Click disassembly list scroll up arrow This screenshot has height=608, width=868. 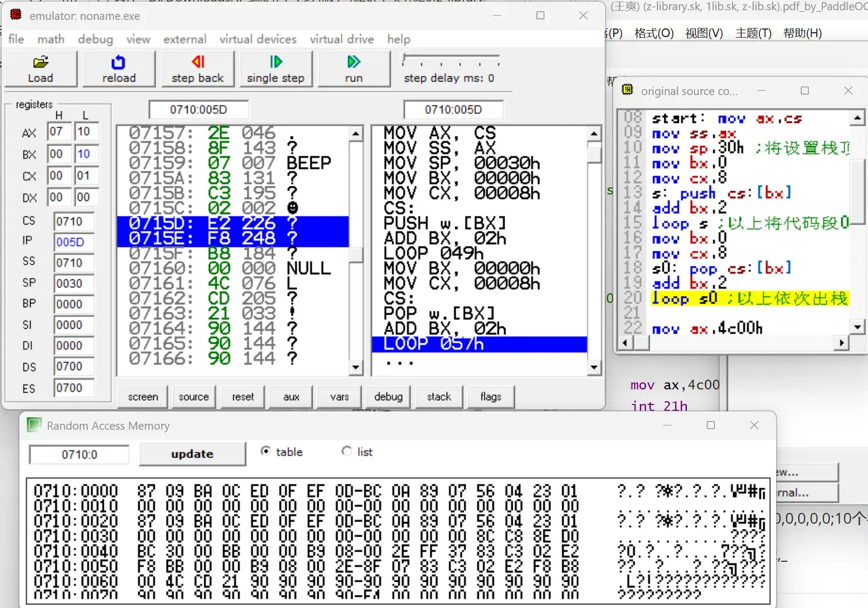tap(594, 133)
